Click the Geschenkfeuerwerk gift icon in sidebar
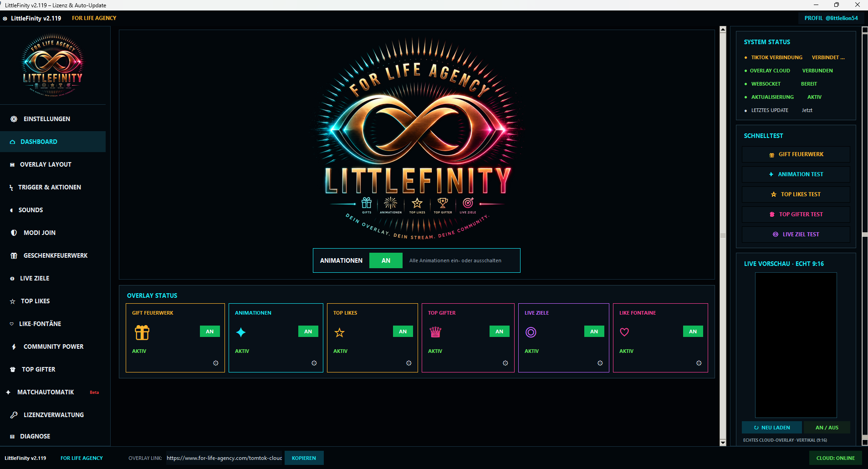Viewport: 868px width, 469px height. (14, 255)
